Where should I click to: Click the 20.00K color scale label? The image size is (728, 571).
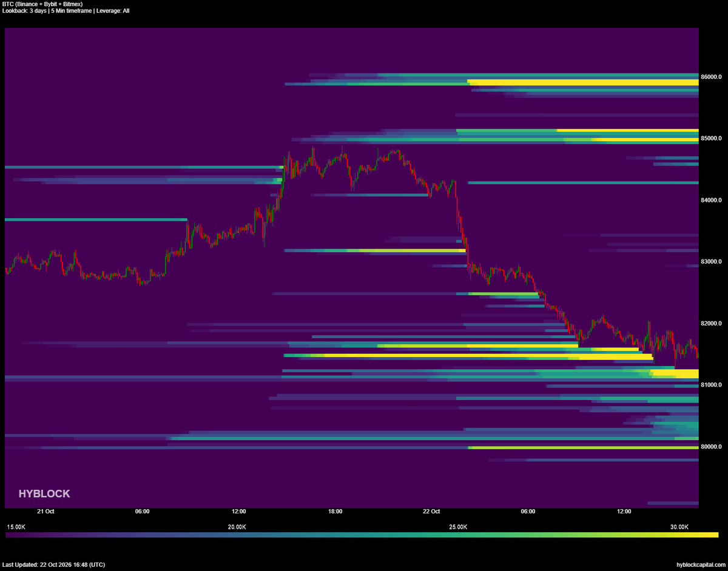237,527
